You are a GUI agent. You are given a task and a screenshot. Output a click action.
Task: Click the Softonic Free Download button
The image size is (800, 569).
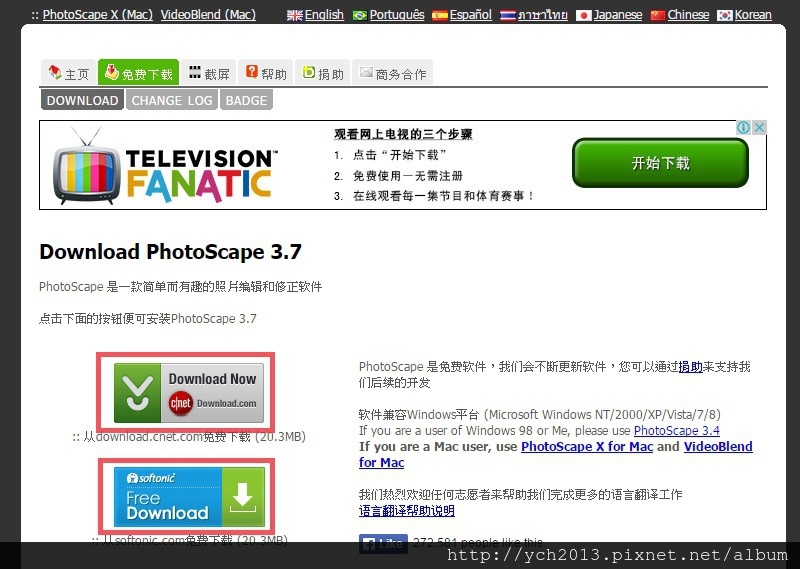coord(189,497)
